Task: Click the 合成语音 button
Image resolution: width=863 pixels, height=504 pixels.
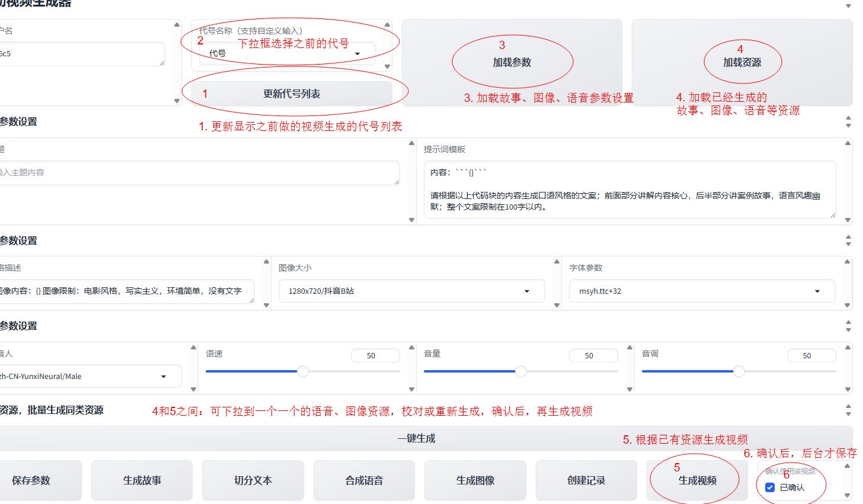Action: (364, 480)
